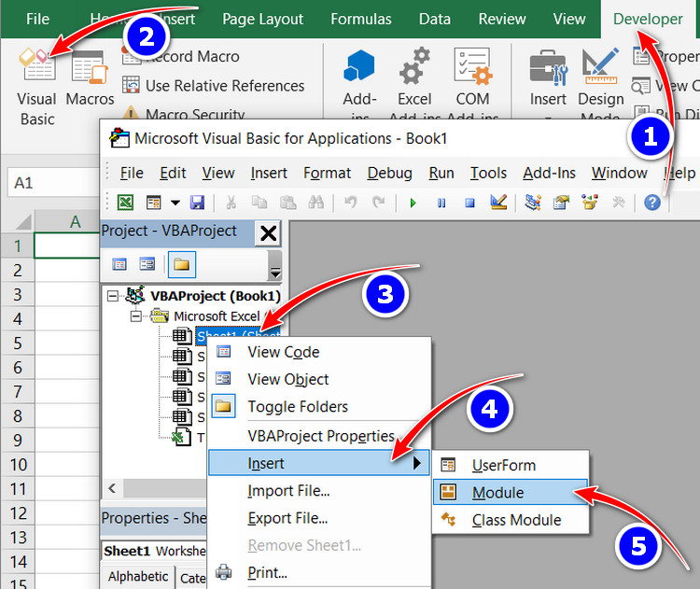This screenshot has width=700, height=589.
Task: Open the File tab in Excel
Action: pyautogui.click(x=37, y=20)
